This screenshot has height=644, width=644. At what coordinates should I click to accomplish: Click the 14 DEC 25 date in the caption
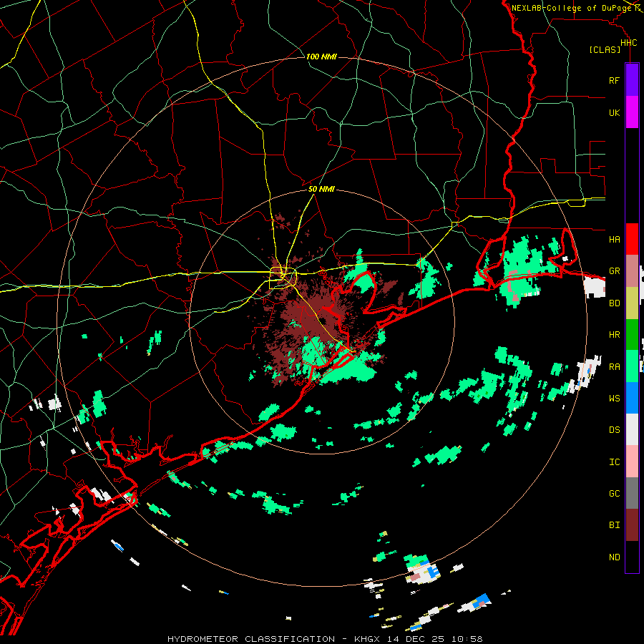[416, 639]
